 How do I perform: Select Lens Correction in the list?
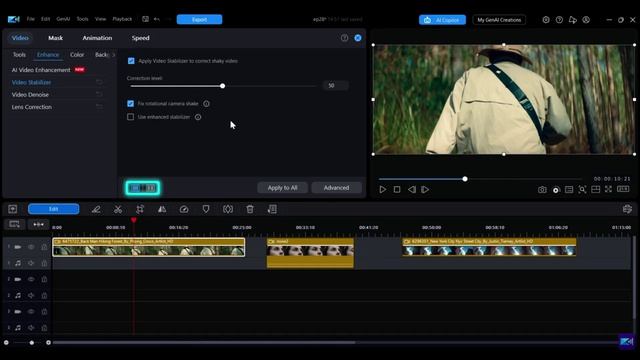[x=32, y=107]
